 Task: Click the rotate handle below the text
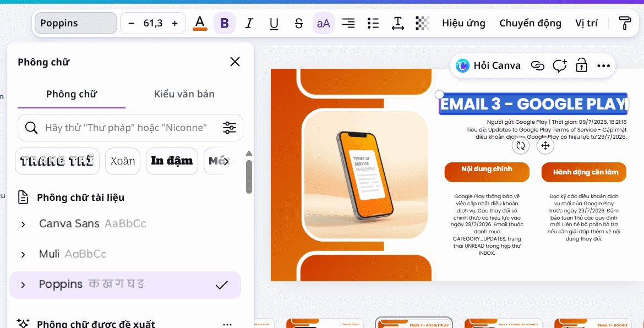click(x=521, y=146)
